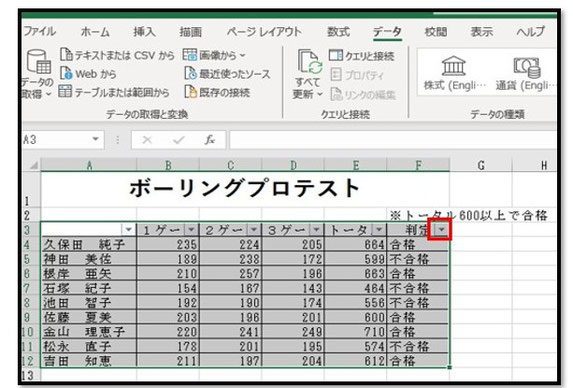Select 株式 (English) data type

pyautogui.click(x=454, y=73)
